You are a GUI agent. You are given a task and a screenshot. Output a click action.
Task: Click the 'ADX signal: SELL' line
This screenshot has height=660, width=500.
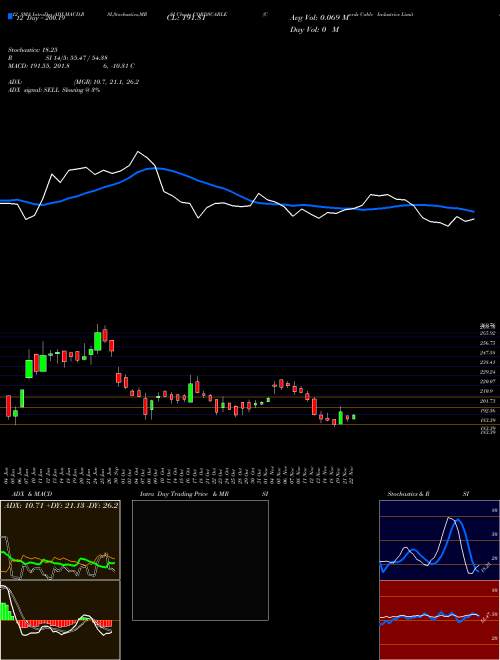(x=53, y=90)
